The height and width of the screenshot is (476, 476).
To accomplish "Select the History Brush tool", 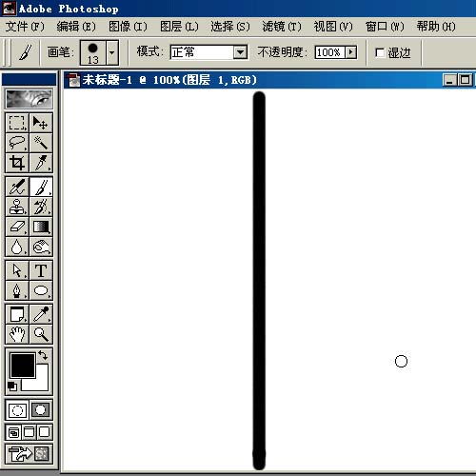I will (41, 207).
